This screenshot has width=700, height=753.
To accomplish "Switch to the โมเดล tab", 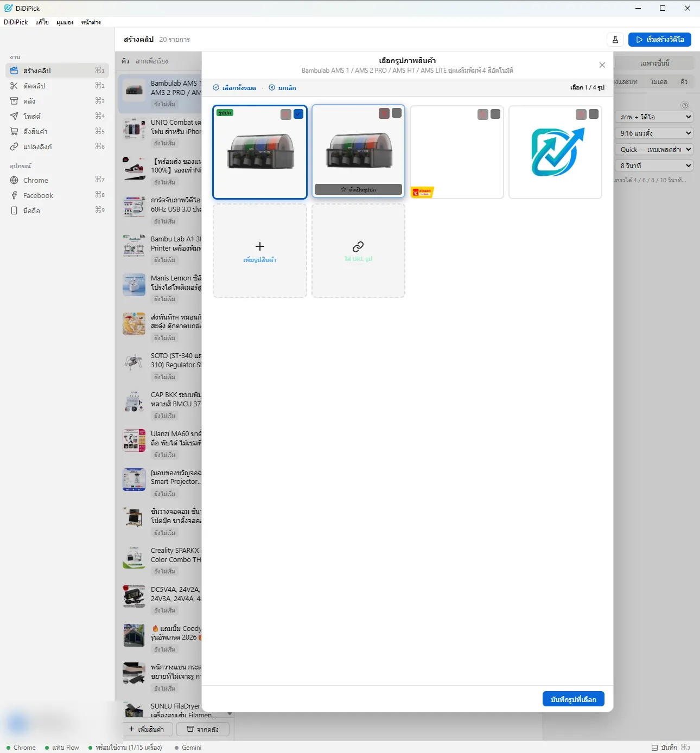I will (659, 82).
